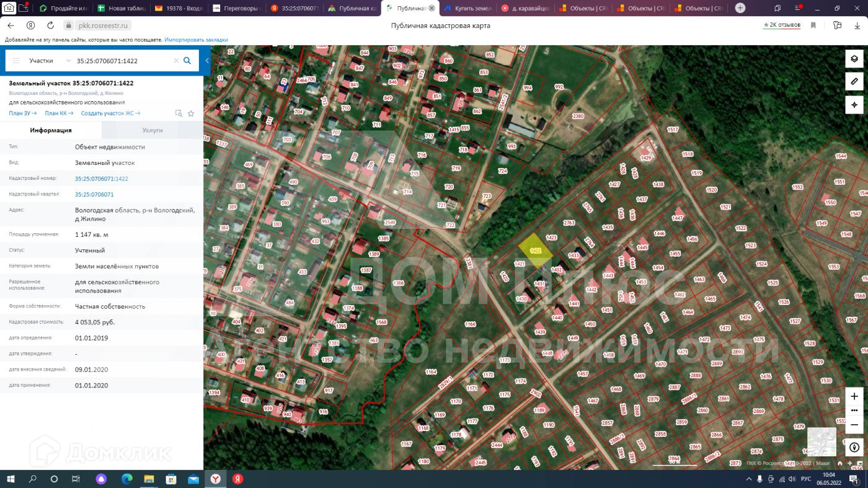This screenshot has width=868, height=488.
Task: Switch to the д. каравайцев browser tab
Action: coord(526,8)
